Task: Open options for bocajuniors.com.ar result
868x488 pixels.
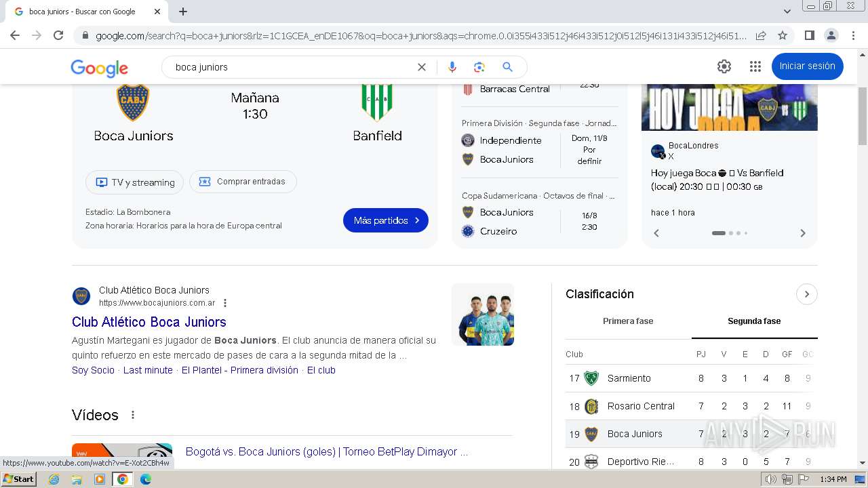Action: (225, 303)
